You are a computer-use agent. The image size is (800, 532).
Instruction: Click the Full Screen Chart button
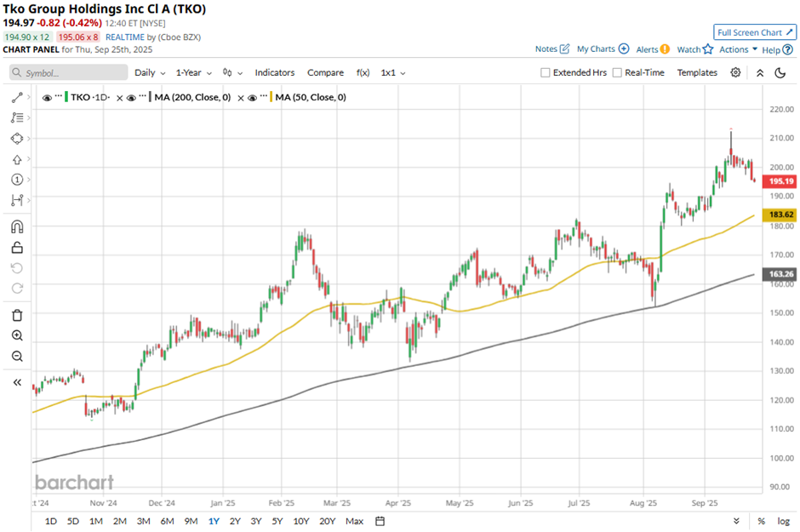[x=755, y=32]
